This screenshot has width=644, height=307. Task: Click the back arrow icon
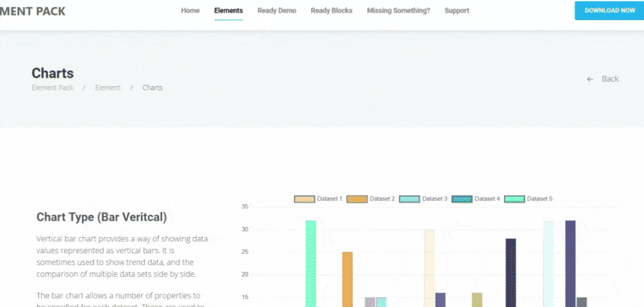tap(590, 79)
